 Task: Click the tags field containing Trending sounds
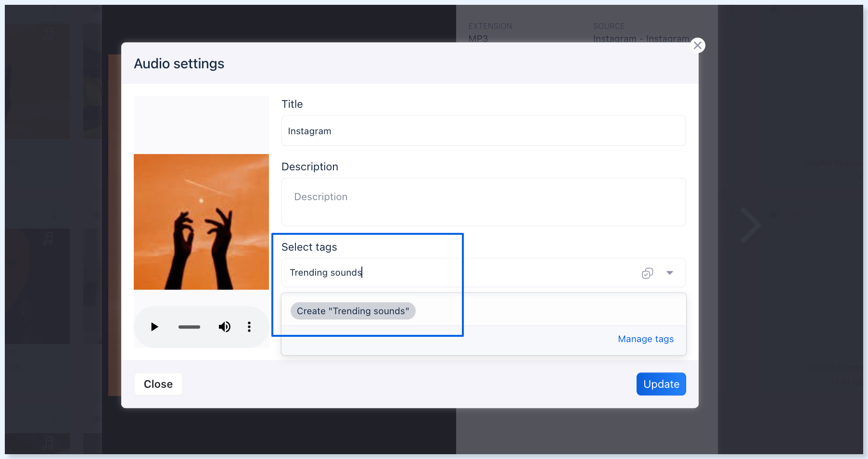pyautogui.click(x=484, y=273)
